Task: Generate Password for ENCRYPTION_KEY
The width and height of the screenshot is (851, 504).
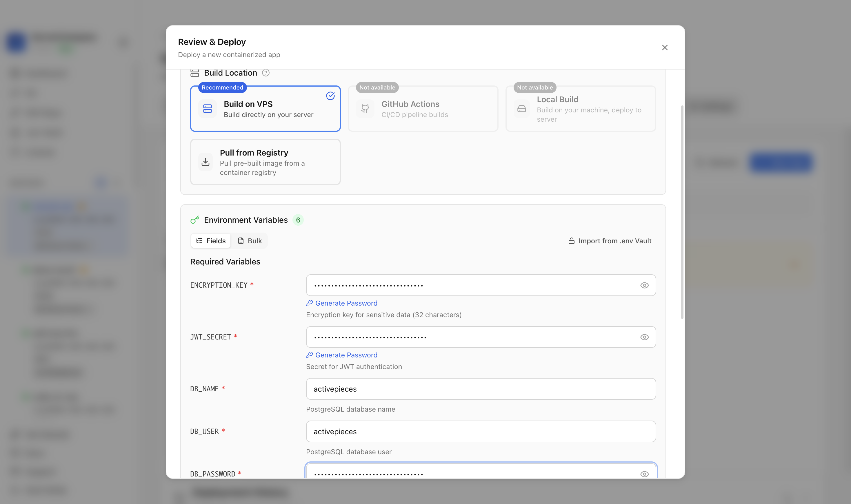Action: pos(342,303)
